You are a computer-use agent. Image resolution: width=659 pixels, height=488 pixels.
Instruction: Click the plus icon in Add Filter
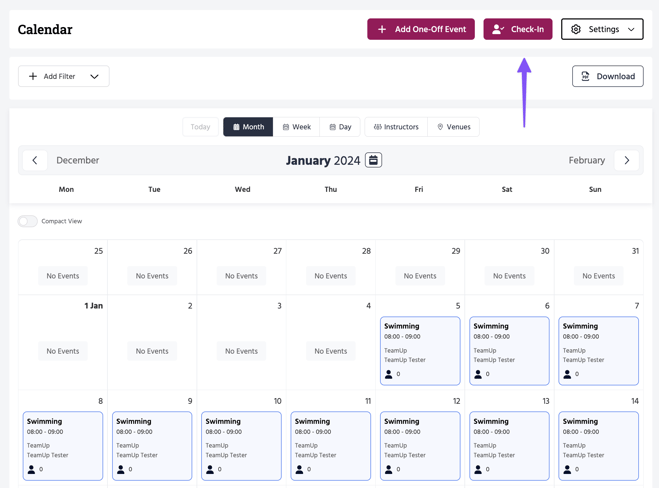click(x=33, y=76)
